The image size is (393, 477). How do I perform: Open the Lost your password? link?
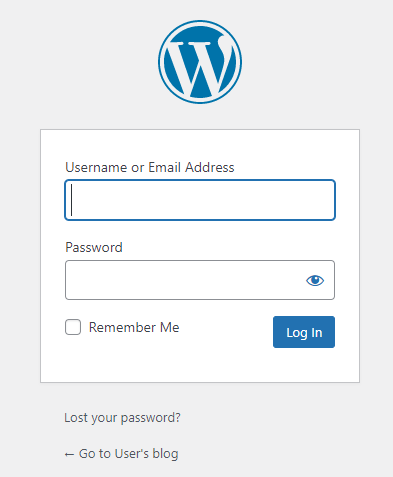point(122,418)
